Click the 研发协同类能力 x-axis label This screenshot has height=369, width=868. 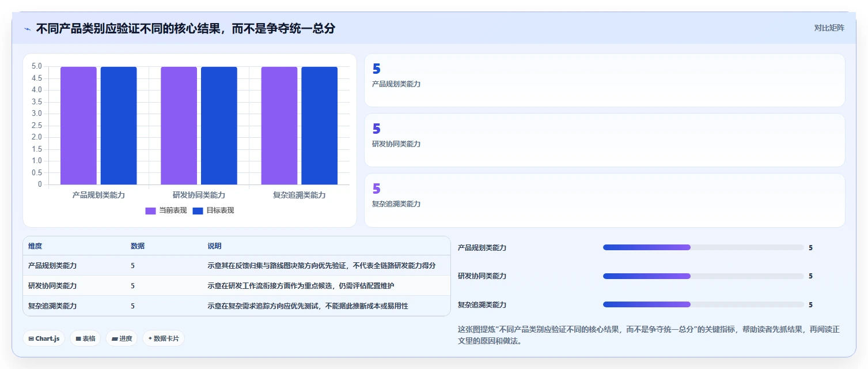[199, 195]
